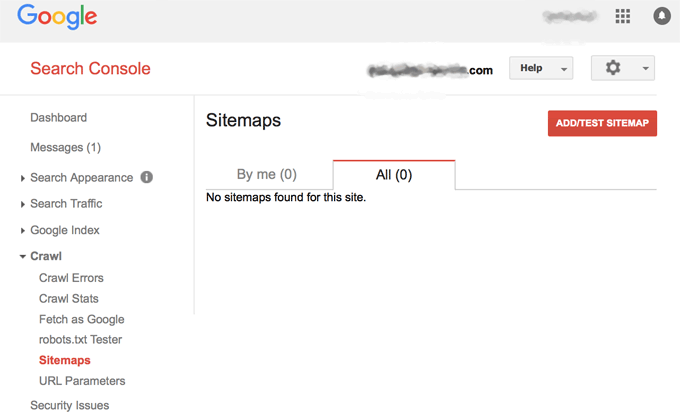Expand the Search Appearance section arrow
Image resolution: width=680 pixels, height=420 pixels.
tap(23, 178)
